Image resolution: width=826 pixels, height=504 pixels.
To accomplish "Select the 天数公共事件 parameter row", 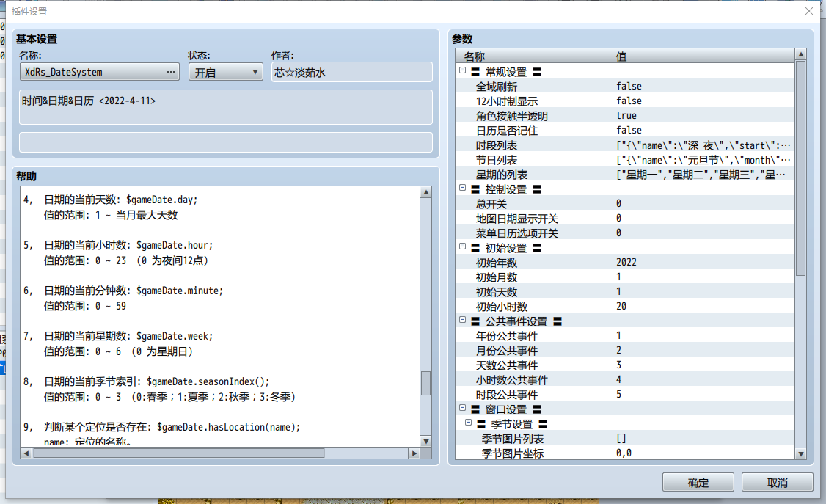I will (x=625, y=365).
